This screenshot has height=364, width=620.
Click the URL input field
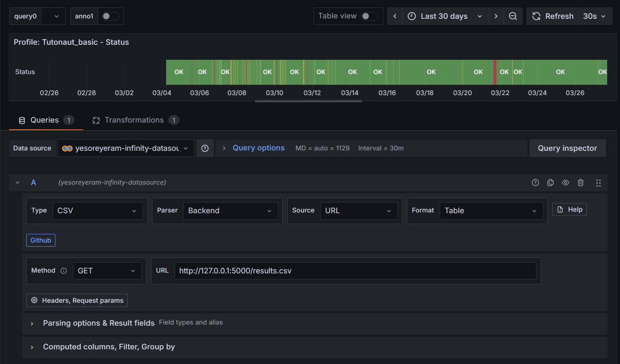[355, 271]
